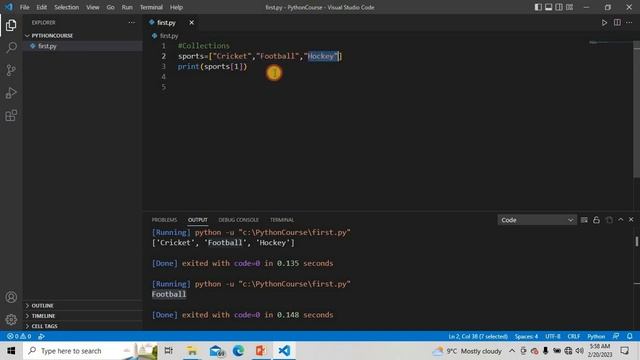
Task: Open the Edit menu
Action: [x=42, y=7]
